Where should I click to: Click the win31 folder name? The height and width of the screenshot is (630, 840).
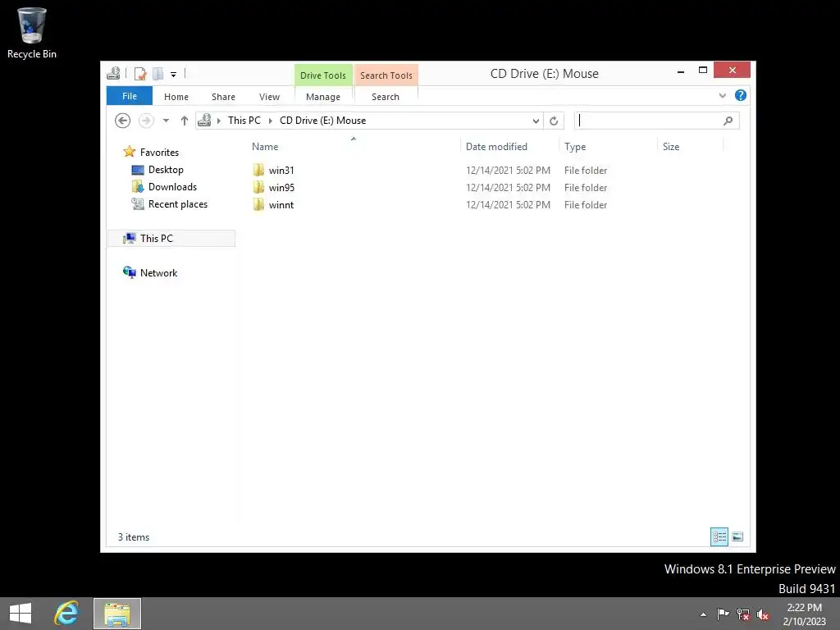coord(281,171)
